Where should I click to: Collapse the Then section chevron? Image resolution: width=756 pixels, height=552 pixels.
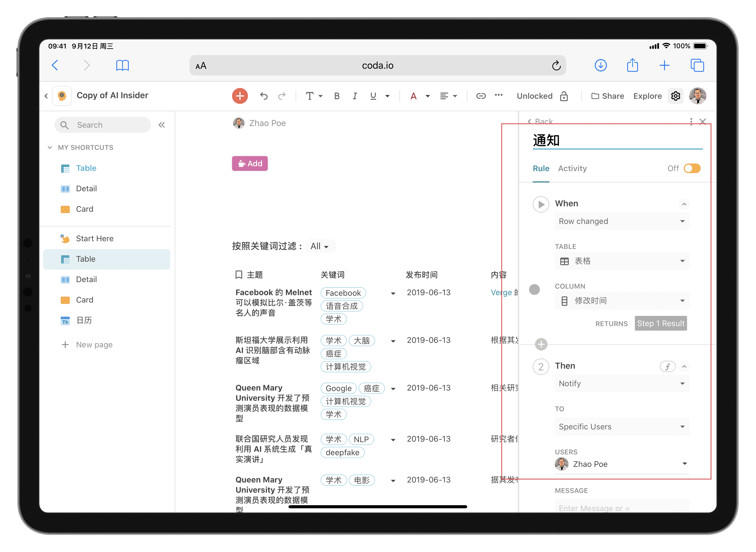tap(684, 367)
